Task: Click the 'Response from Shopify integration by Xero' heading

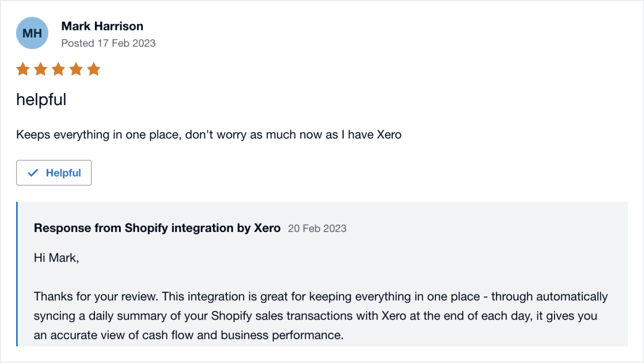Action: coord(157,228)
